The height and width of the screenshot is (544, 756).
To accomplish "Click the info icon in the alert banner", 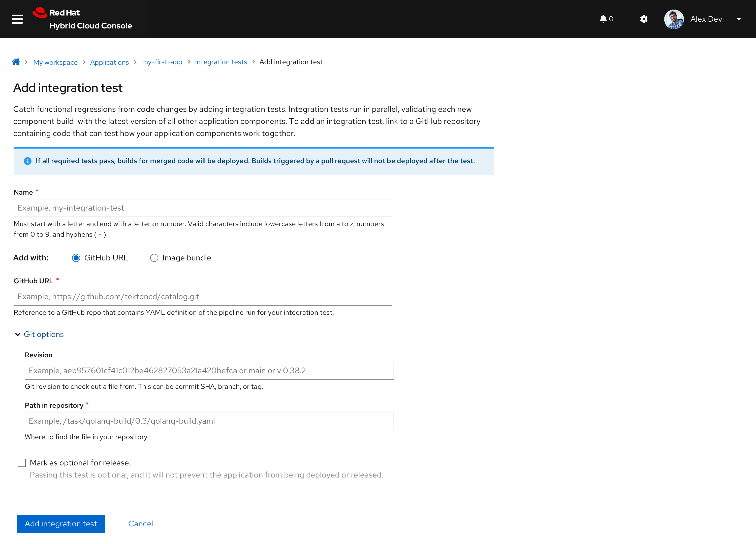I will [x=28, y=161].
